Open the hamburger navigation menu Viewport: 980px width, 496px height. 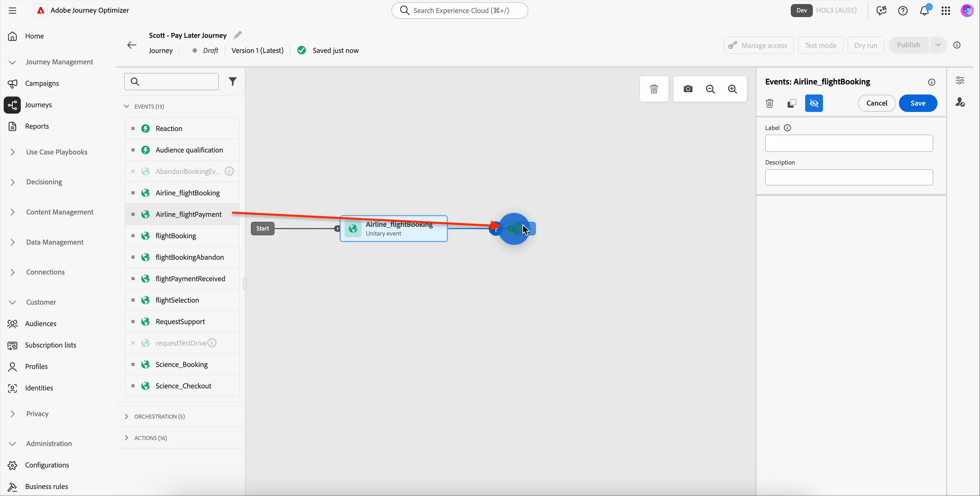(x=12, y=11)
